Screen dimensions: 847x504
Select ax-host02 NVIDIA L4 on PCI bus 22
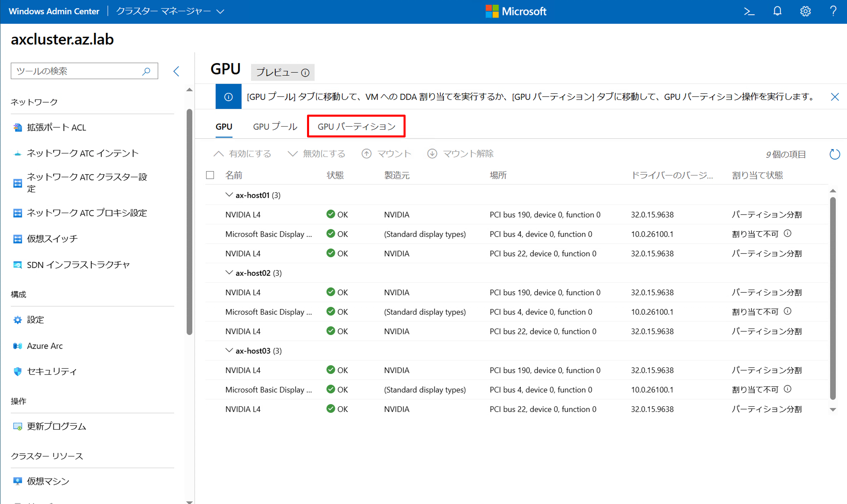tap(516, 331)
